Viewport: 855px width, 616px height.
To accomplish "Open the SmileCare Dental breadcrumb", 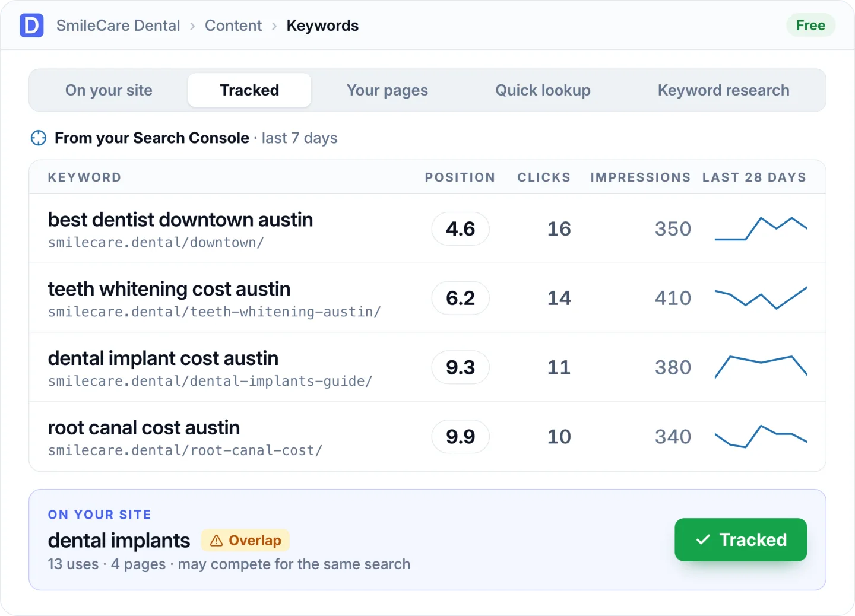I will [x=118, y=26].
